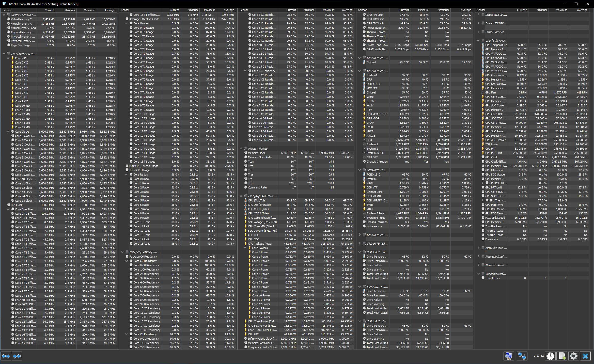
Task: Select the Frequency Limit - Global row
Action: (x=296, y=347)
